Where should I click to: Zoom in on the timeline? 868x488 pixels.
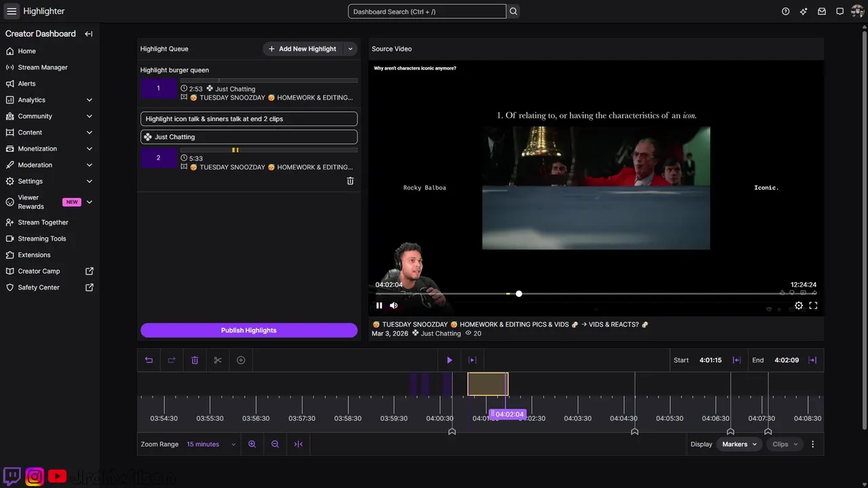pyautogui.click(x=252, y=445)
